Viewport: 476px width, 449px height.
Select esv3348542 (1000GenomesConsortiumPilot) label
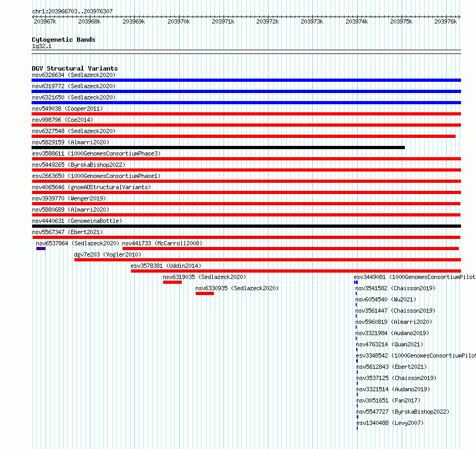click(416, 355)
